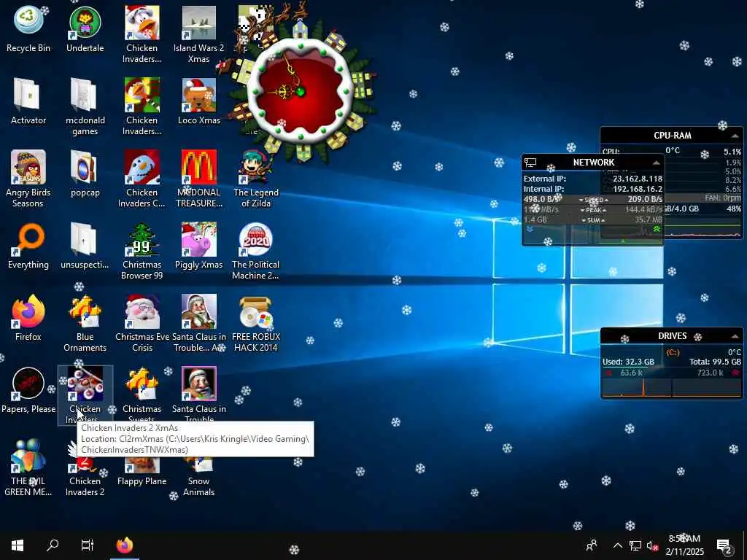Open Task View on taskbar
The width and height of the screenshot is (747, 560).
(x=88, y=545)
